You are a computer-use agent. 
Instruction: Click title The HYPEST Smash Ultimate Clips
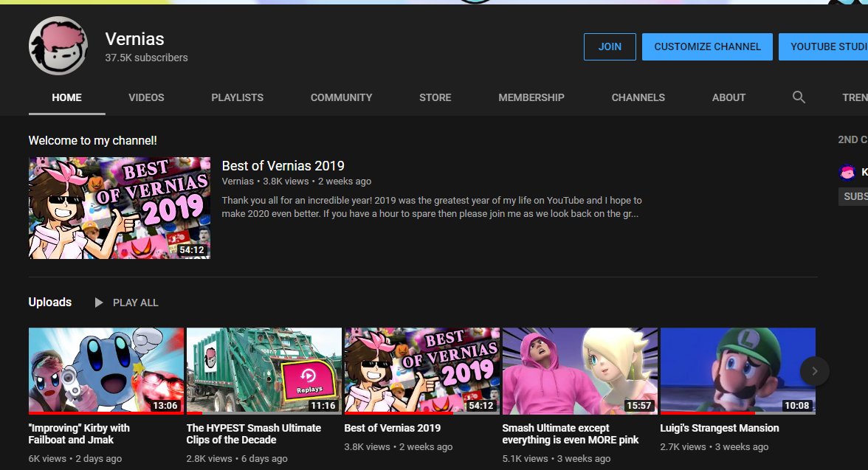coord(254,434)
